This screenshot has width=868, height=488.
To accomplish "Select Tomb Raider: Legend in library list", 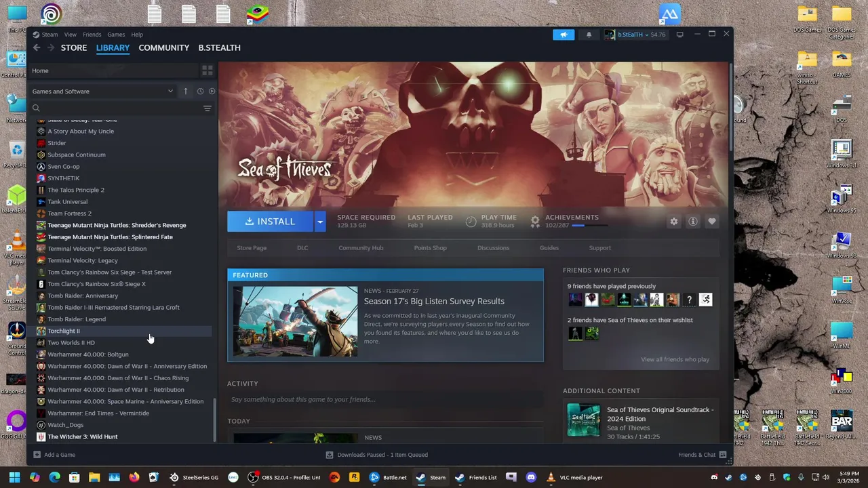I will click(x=123, y=319).
